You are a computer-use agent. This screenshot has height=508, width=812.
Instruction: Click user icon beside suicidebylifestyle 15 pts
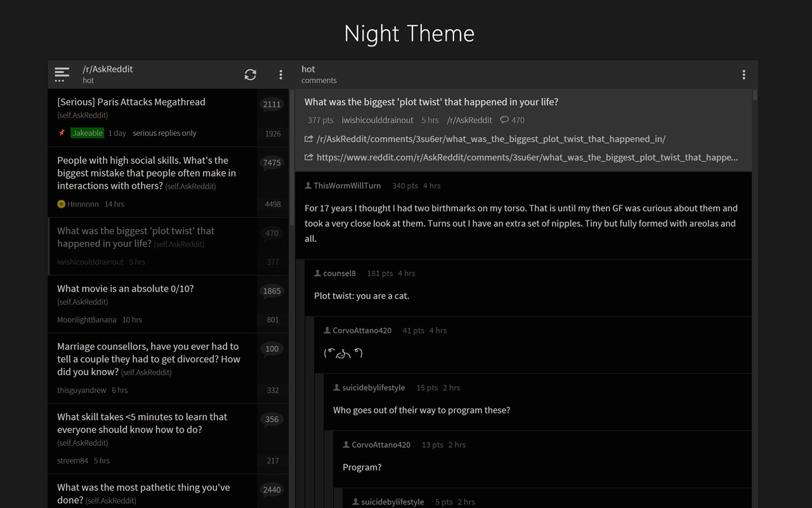click(337, 387)
